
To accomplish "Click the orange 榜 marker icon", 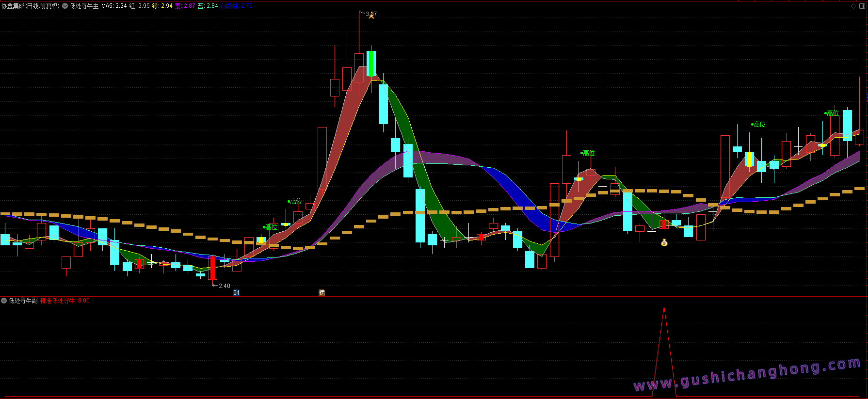I will 321,292.
